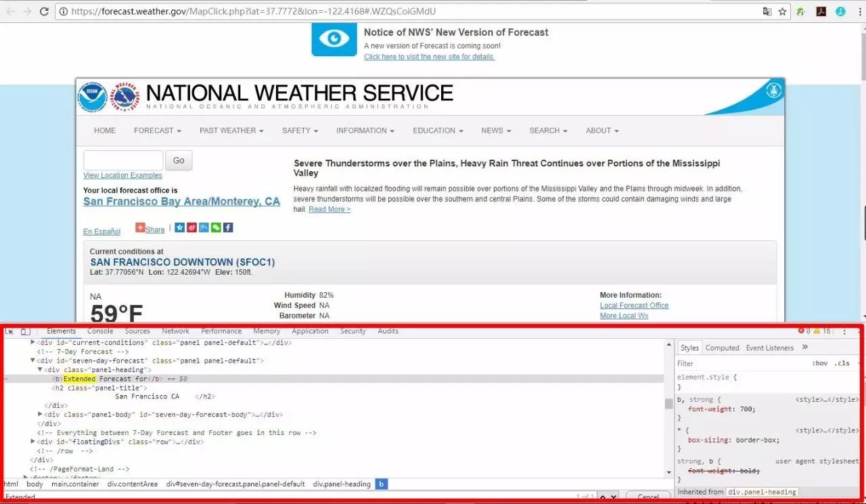Viewport: 866px width, 504px height.
Task: Share the forecast via the Facebook icon
Action: [x=228, y=228]
